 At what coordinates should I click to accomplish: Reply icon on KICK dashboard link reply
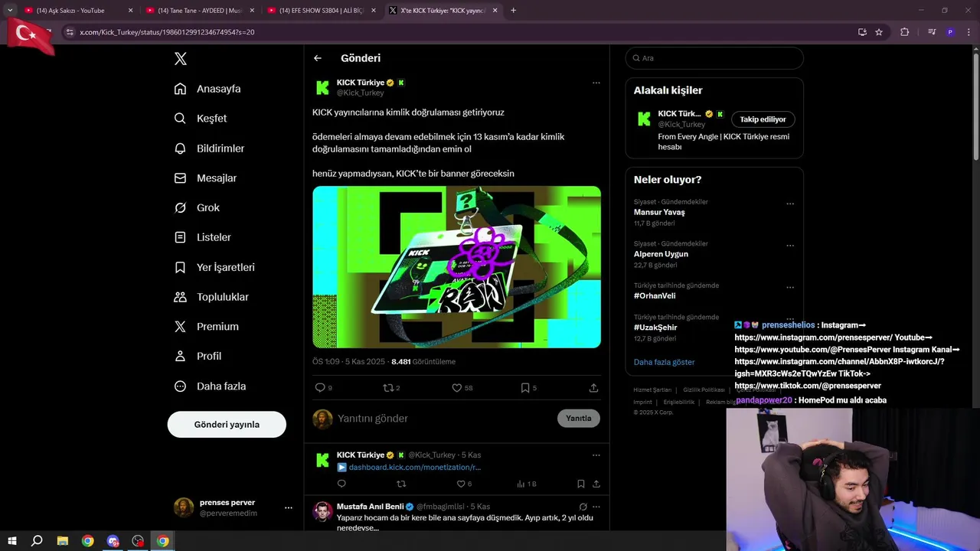pos(341,484)
